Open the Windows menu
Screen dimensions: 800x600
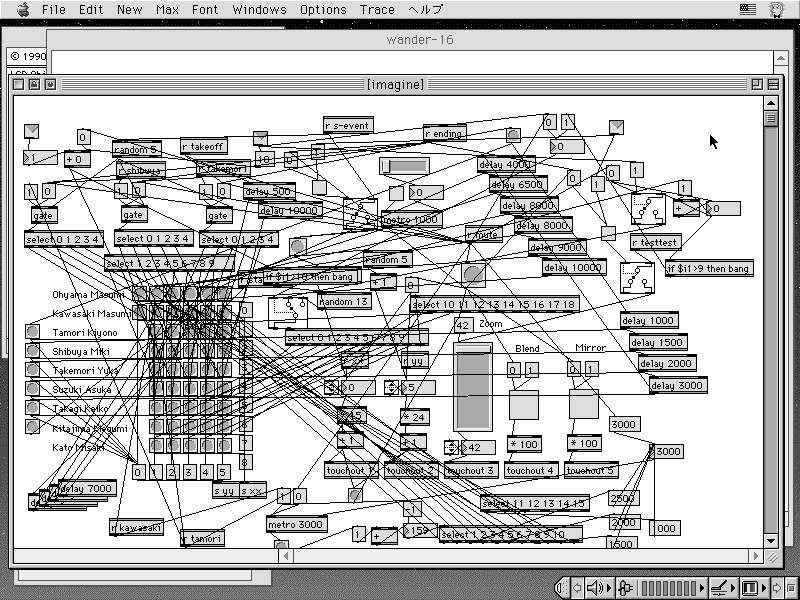point(259,9)
